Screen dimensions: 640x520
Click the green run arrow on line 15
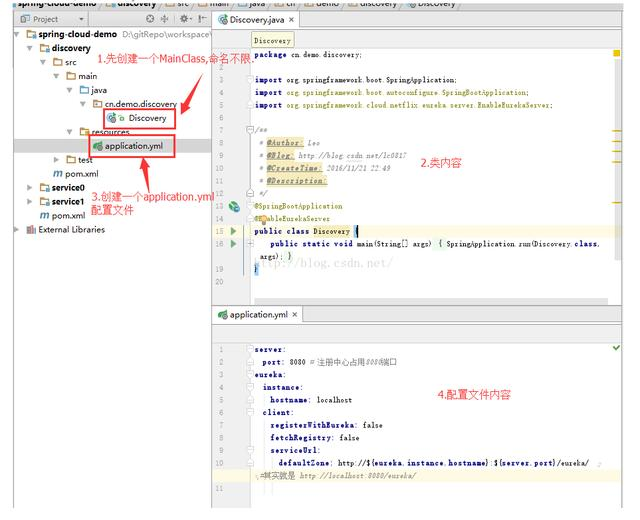point(233,231)
